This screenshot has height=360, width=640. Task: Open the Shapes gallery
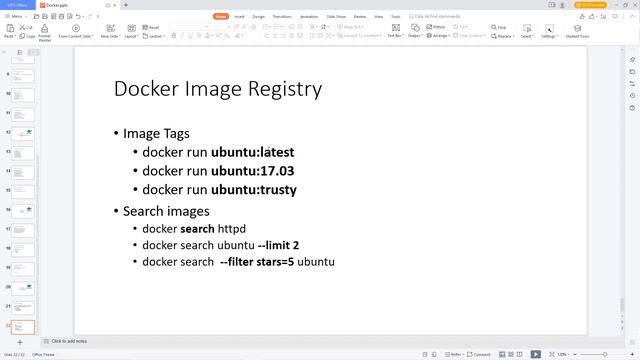[415, 31]
